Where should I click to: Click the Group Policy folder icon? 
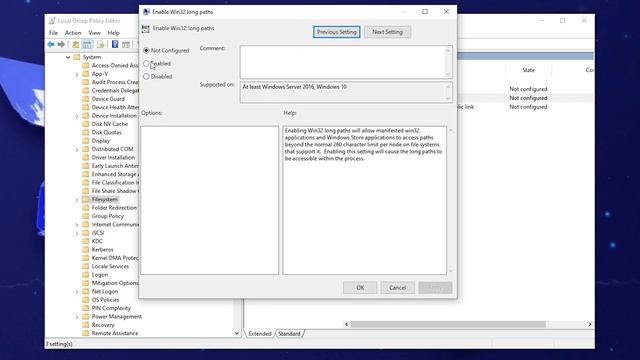85,216
